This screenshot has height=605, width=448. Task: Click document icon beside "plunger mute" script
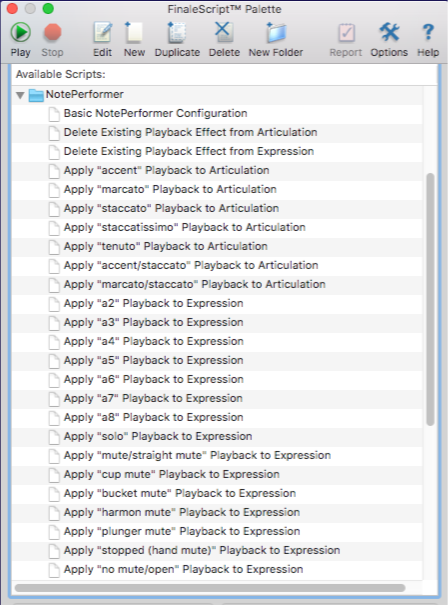coord(54,532)
